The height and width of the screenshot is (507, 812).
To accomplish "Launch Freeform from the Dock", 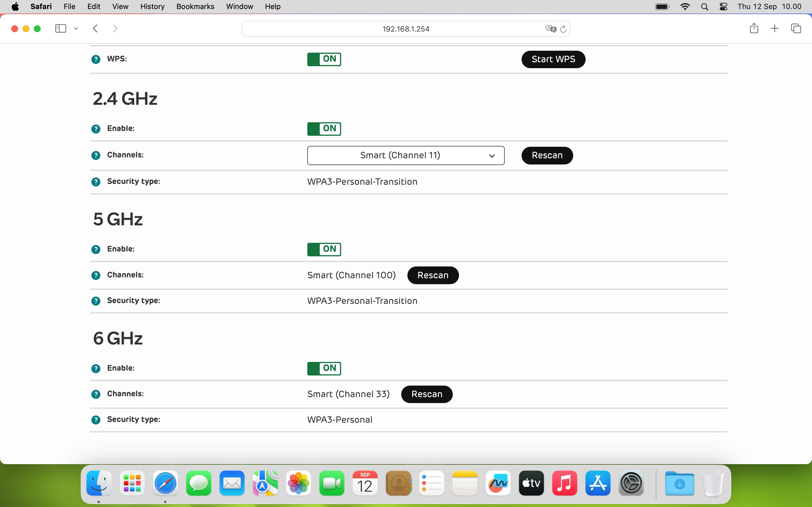I will [x=498, y=483].
